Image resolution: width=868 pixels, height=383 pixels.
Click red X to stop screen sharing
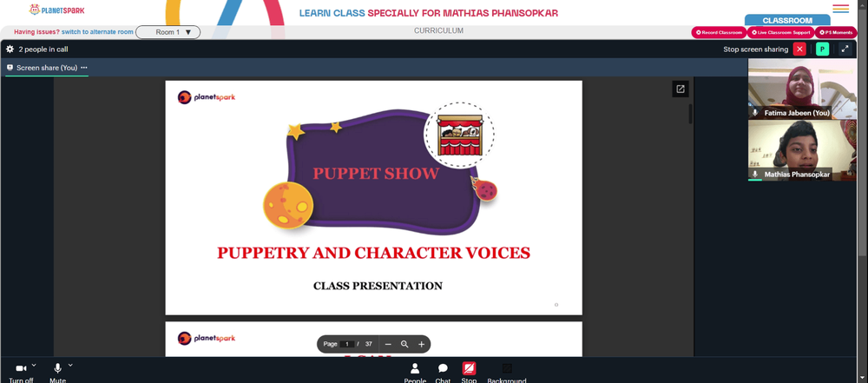click(799, 50)
